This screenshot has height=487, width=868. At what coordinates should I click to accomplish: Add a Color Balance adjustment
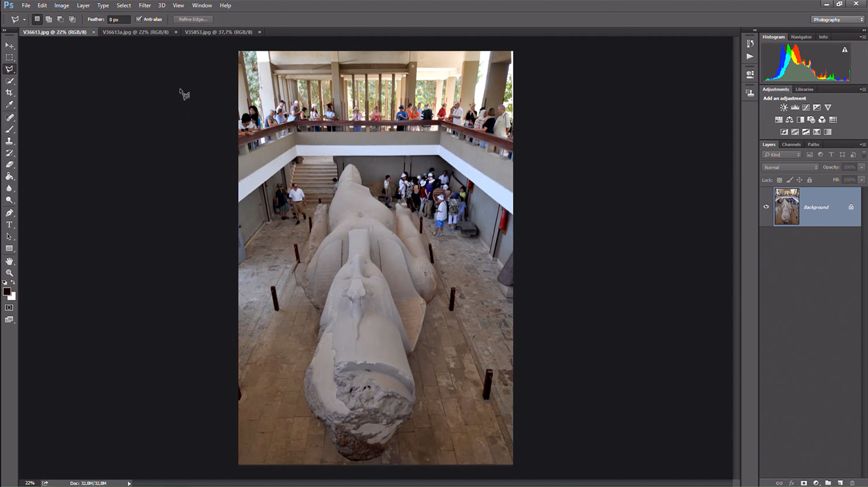coord(789,120)
